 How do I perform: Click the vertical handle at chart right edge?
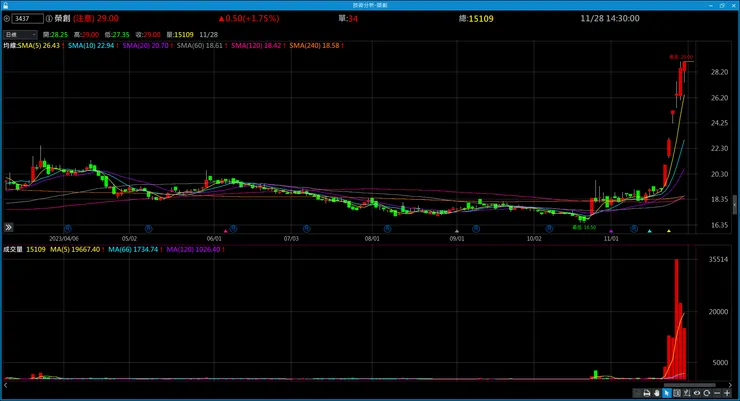pos(734,205)
